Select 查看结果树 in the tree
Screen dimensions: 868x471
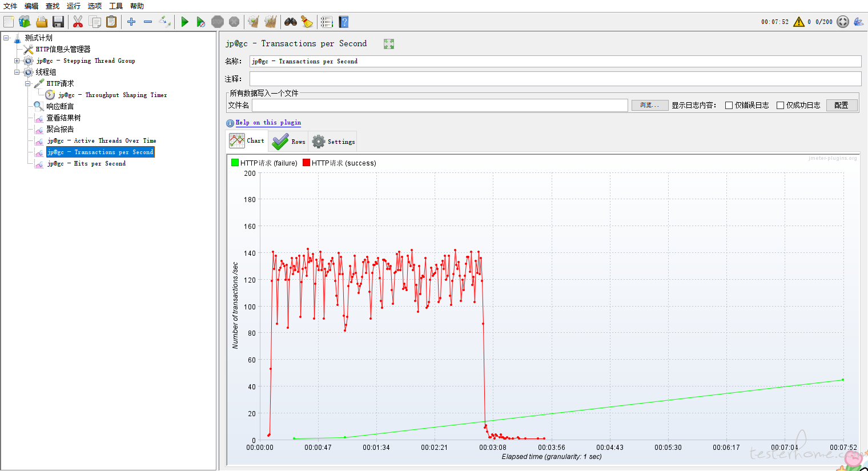point(63,118)
